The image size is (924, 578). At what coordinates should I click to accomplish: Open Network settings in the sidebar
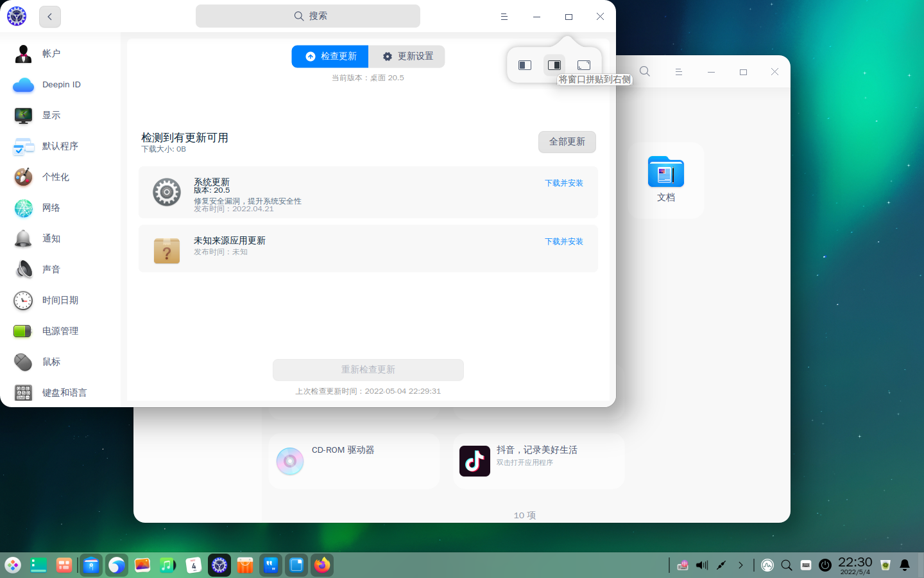[x=51, y=207]
